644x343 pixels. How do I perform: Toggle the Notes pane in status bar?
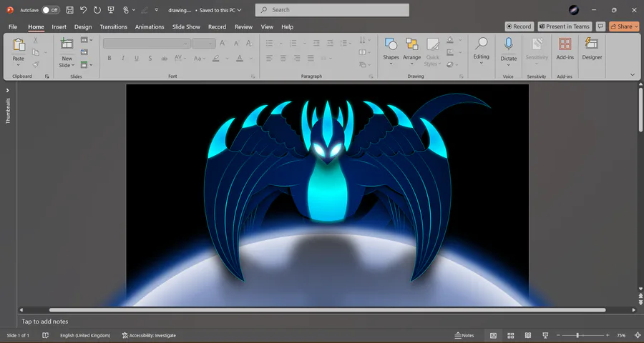464,336
